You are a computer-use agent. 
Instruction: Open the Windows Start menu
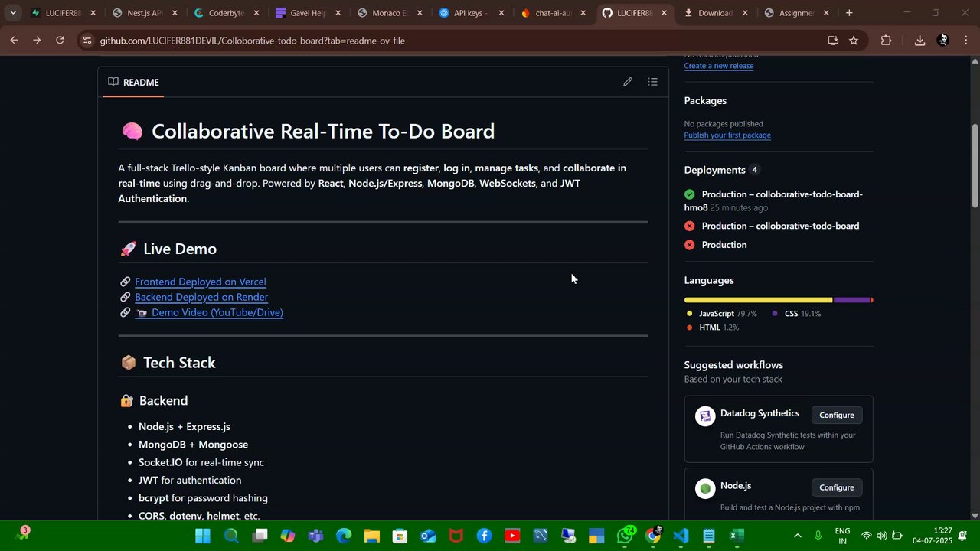[203, 536]
